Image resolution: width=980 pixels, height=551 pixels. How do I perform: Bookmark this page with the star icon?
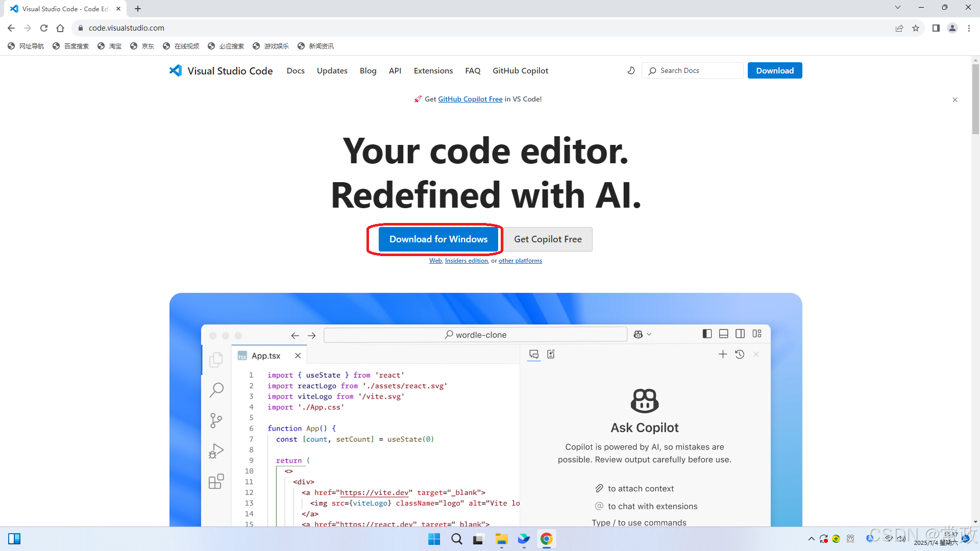click(916, 28)
